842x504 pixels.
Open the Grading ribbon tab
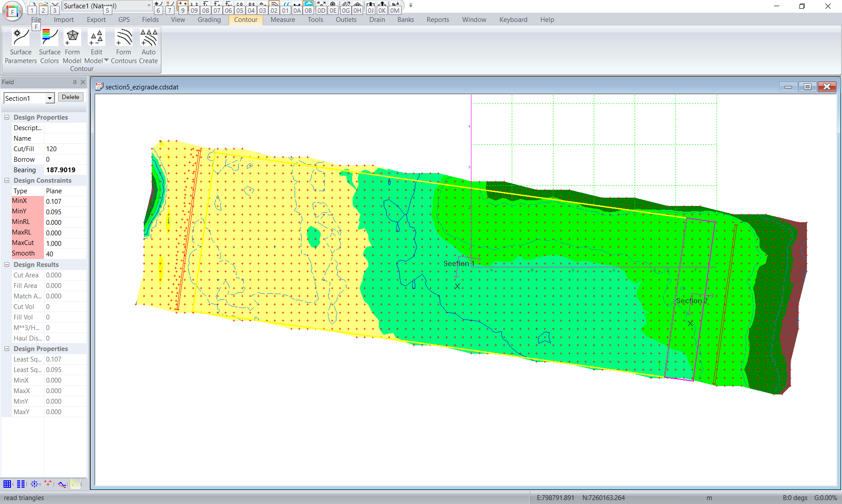(209, 20)
